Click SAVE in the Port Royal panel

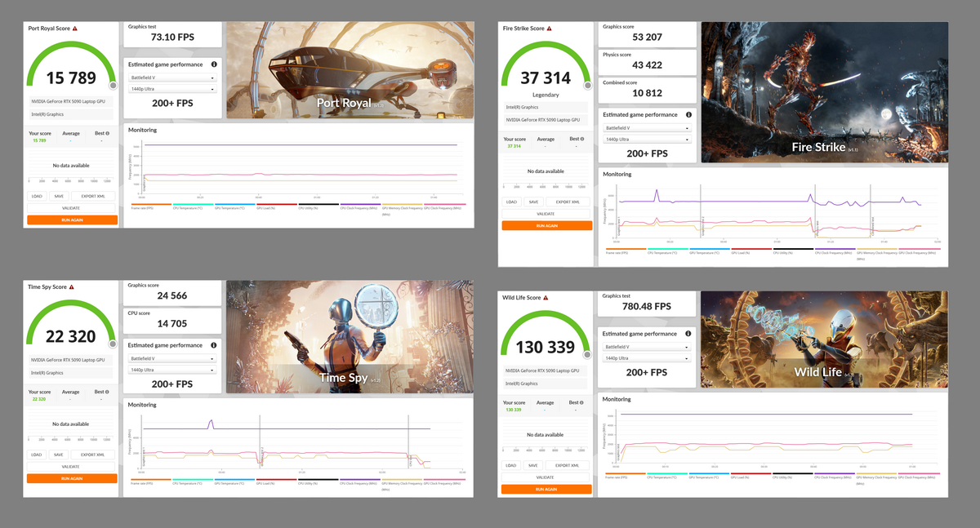coord(59,196)
